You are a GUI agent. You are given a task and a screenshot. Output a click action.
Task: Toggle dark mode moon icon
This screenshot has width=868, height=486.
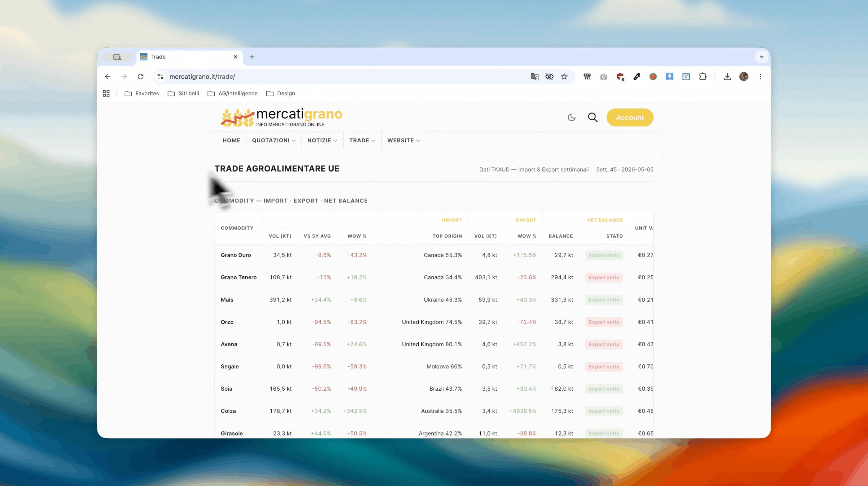(x=572, y=117)
